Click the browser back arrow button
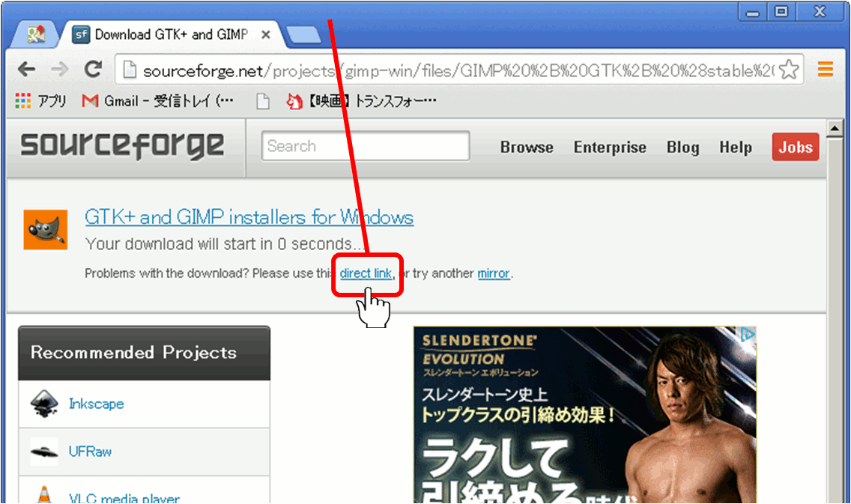The width and height of the screenshot is (851, 504). 26,70
